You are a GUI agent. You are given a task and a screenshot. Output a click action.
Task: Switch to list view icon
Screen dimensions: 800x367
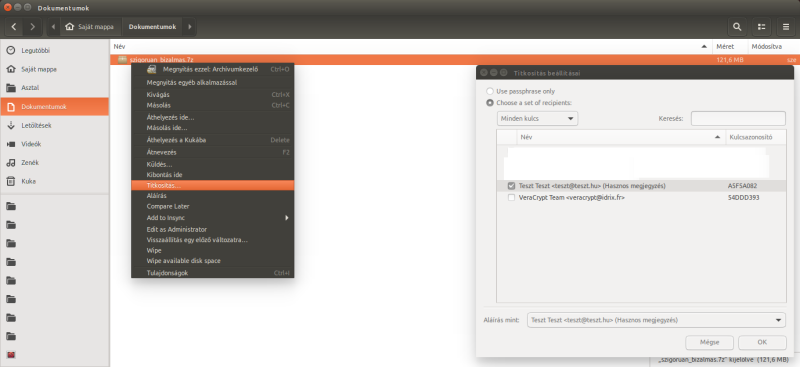coord(762,27)
